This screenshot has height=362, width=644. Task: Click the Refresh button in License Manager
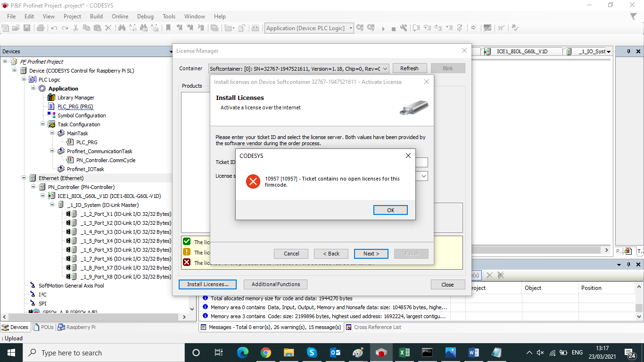[x=409, y=68]
